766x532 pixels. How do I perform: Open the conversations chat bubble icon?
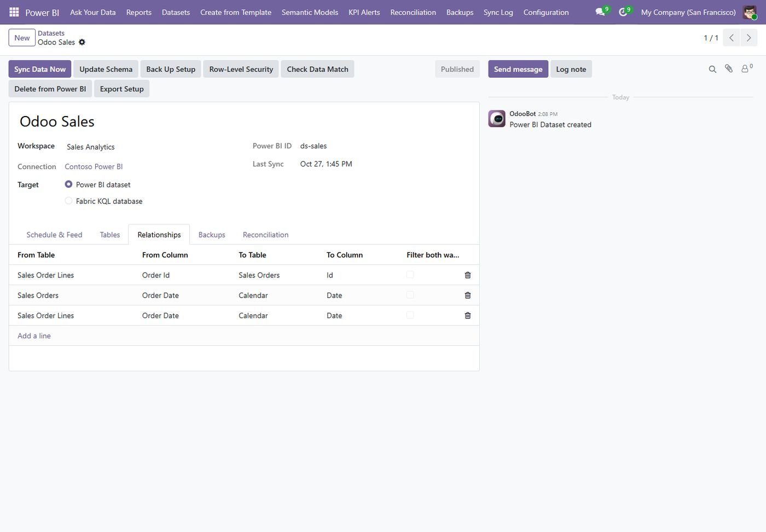600,12
